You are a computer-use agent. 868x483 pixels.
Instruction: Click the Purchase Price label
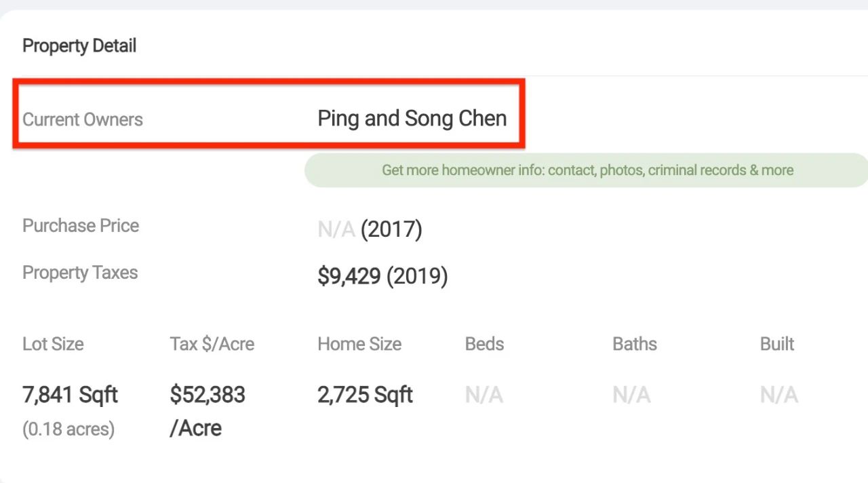[81, 226]
